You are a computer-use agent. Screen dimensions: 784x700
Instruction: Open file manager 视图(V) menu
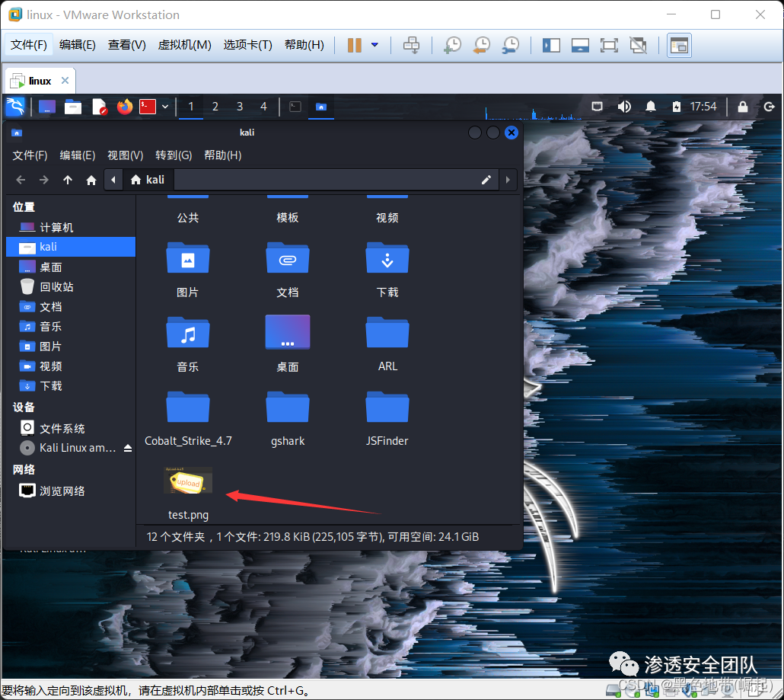tap(126, 155)
